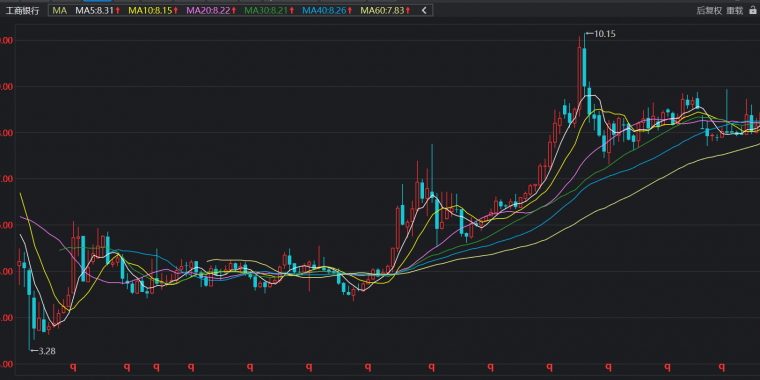Click the first red q marker from left
This screenshot has width=760, height=380.
click(74, 367)
